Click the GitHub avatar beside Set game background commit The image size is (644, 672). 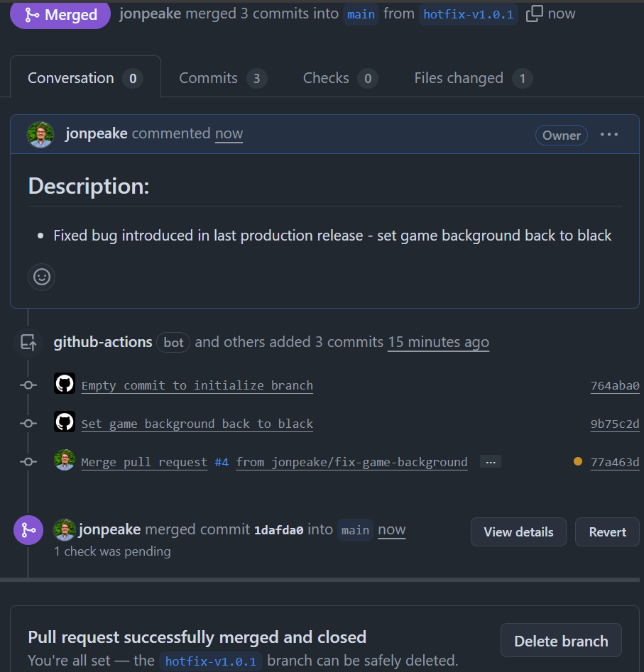(x=65, y=422)
